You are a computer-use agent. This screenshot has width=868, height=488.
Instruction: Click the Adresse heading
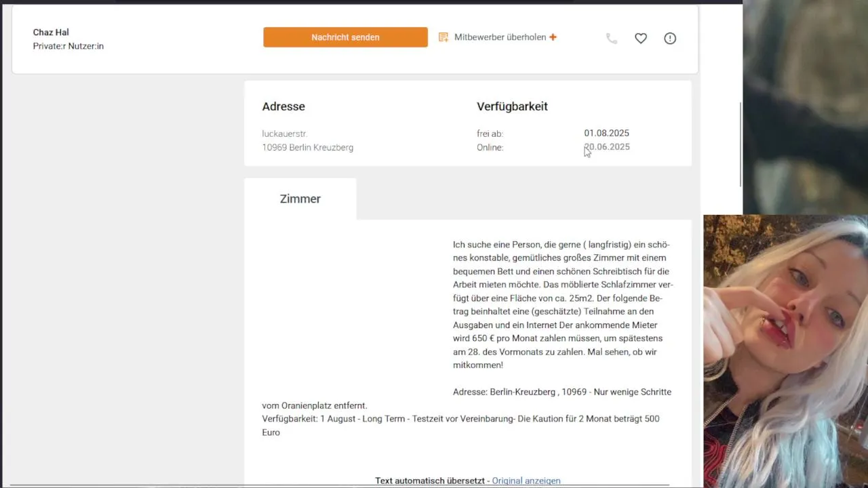283,106
